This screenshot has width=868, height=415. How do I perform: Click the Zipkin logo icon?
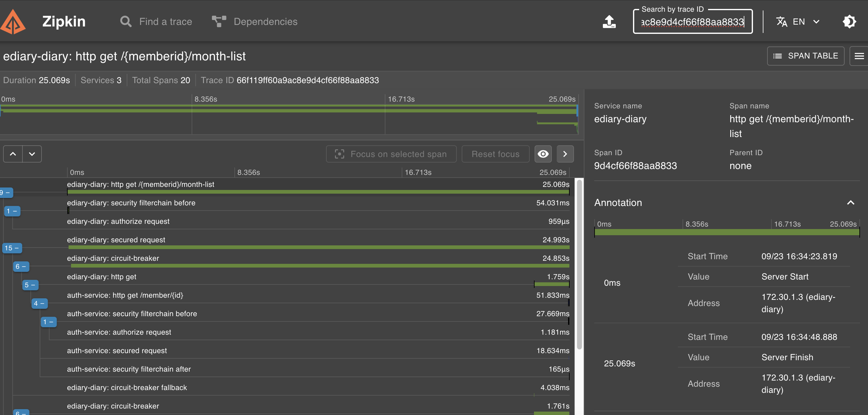[x=13, y=22]
